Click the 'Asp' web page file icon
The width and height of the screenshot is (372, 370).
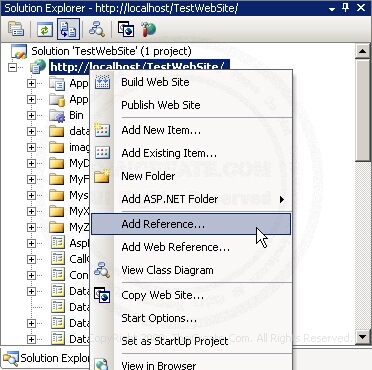(58, 243)
